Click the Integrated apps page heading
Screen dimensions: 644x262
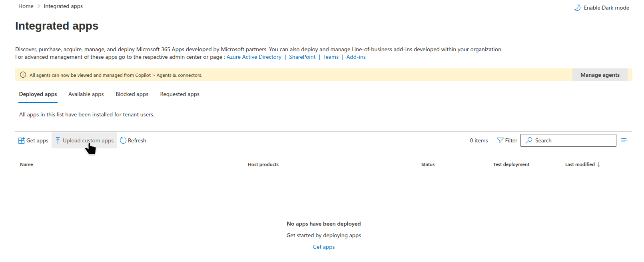click(57, 26)
